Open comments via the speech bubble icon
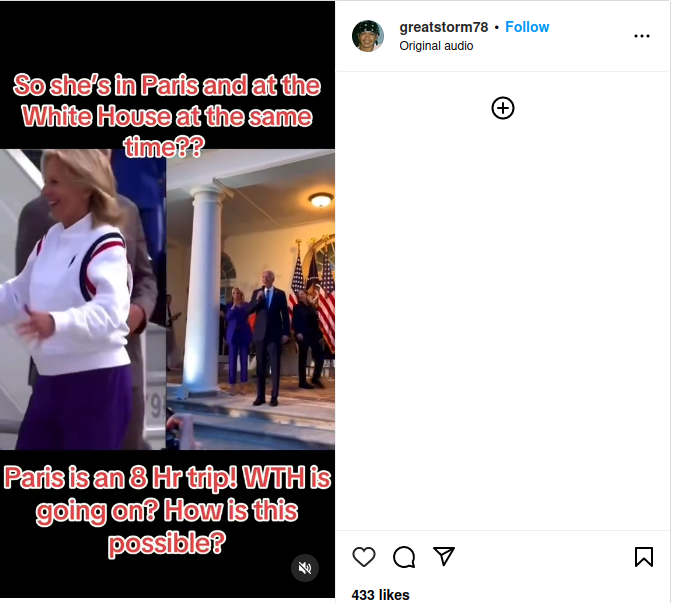 pyautogui.click(x=404, y=557)
